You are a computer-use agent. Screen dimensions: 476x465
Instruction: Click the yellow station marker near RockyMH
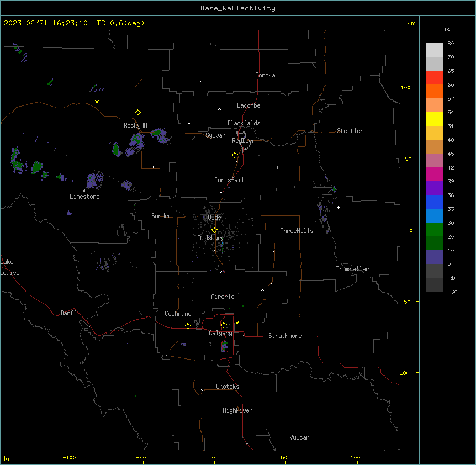tap(137, 113)
